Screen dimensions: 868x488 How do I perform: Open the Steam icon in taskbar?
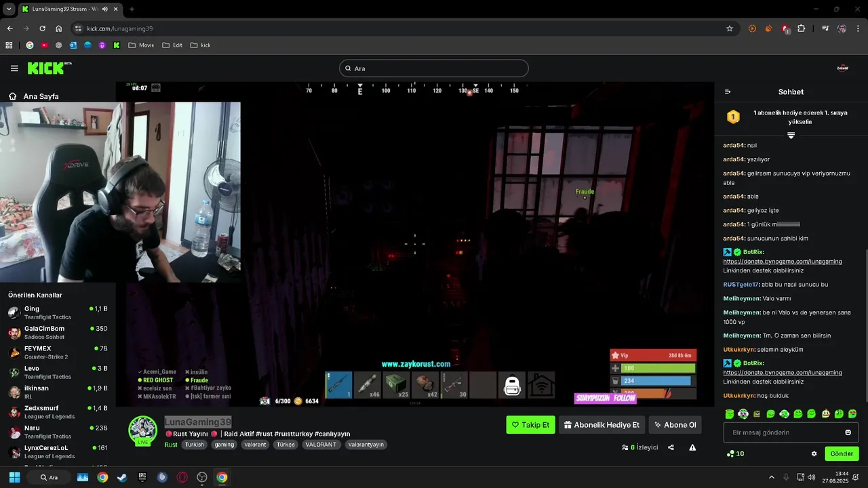tap(122, 477)
